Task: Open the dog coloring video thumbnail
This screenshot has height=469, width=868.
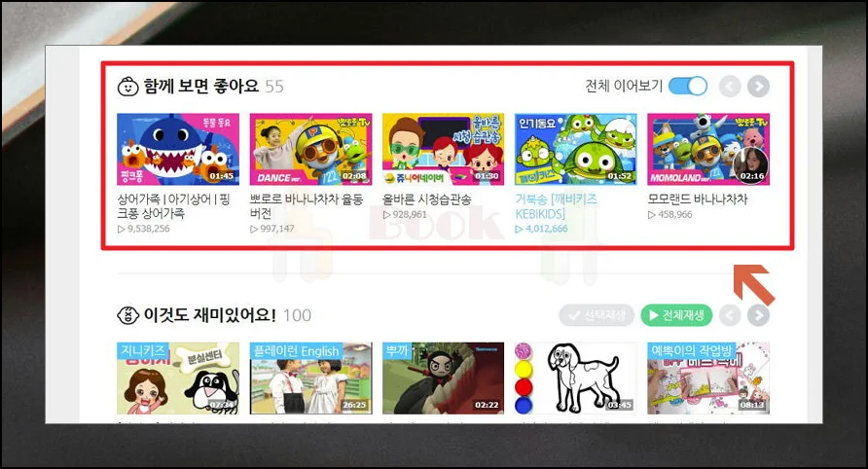Action: [x=576, y=379]
